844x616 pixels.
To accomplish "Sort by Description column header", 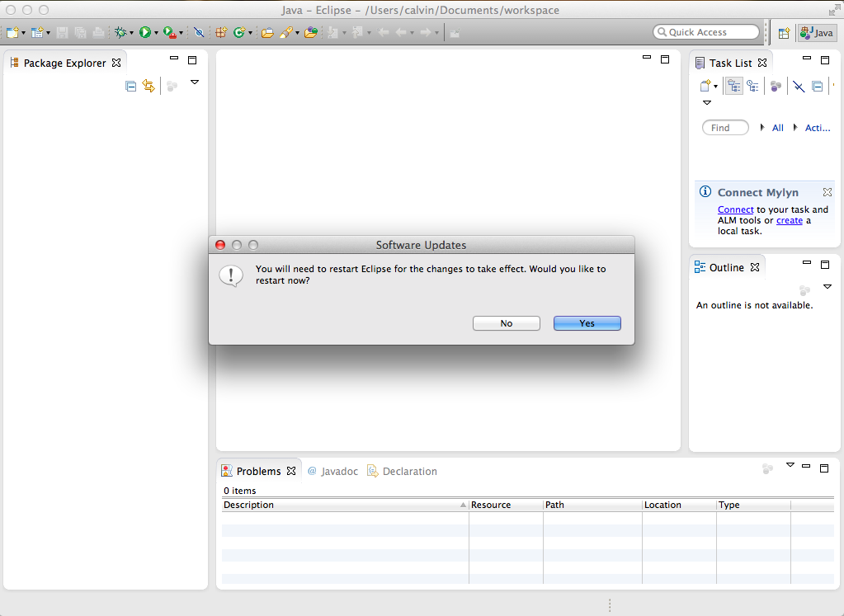I will tap(345, 505).
